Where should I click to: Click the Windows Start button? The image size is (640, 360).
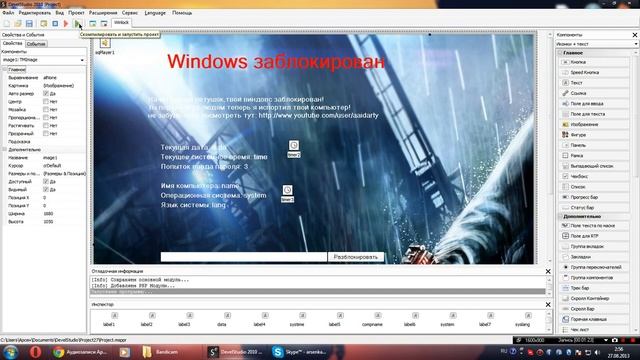point(11,352)
